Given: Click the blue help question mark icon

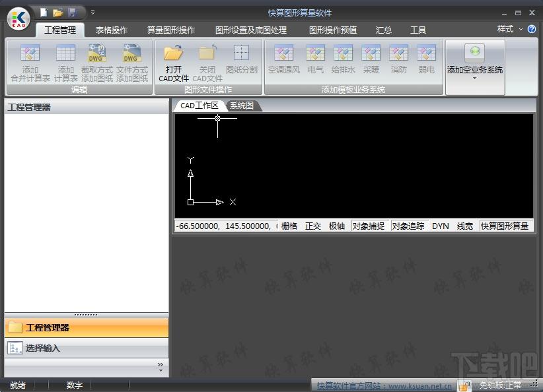Looking at the screenshot, I should (x=532, y=29).
